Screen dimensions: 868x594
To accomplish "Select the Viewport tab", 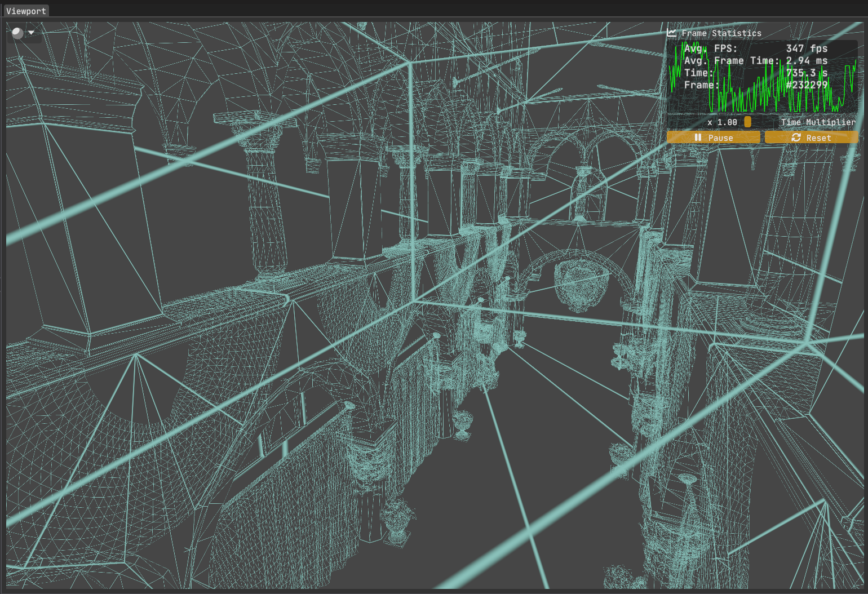I will pos(26,11).
